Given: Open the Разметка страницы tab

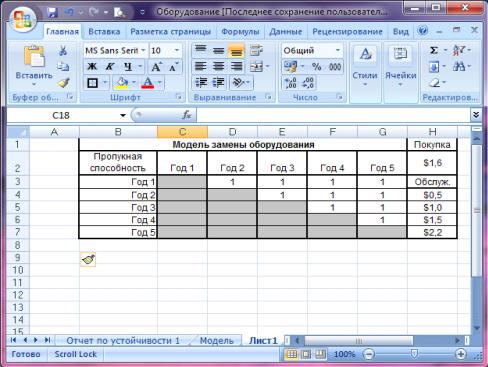Looking at the screenshot, I should click(170, 32).
